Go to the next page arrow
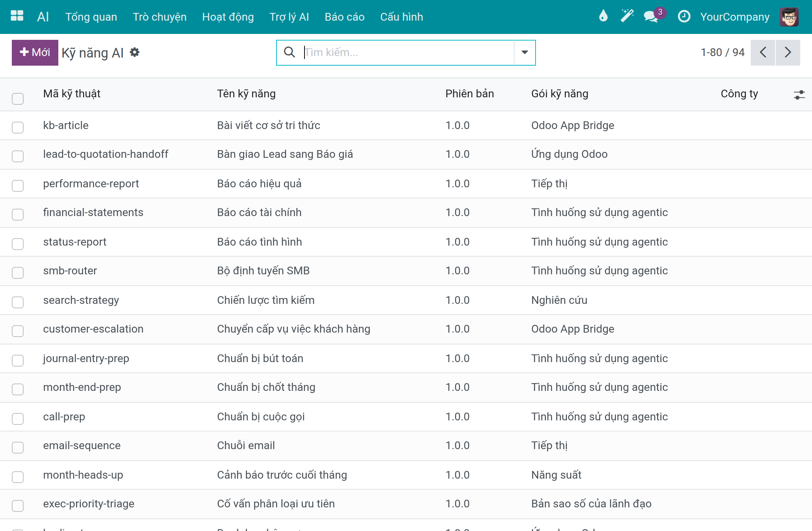Screen dimensions: 812x531 (788, 52)
